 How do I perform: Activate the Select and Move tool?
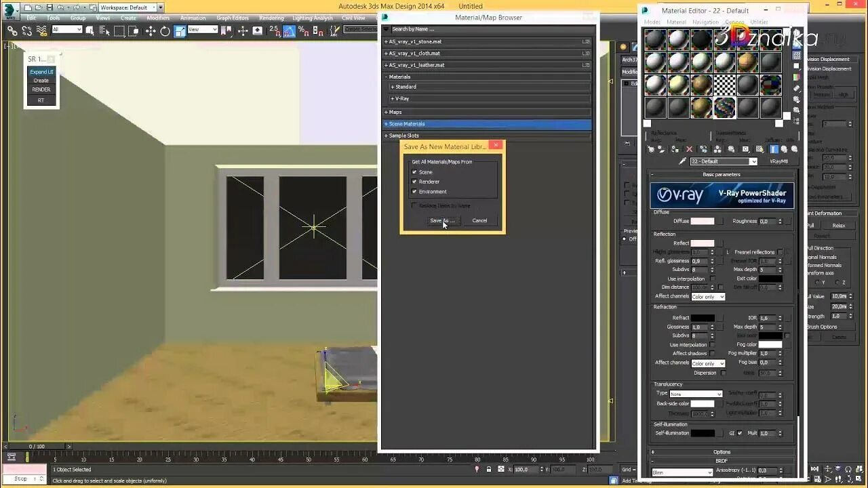(151, 30)
